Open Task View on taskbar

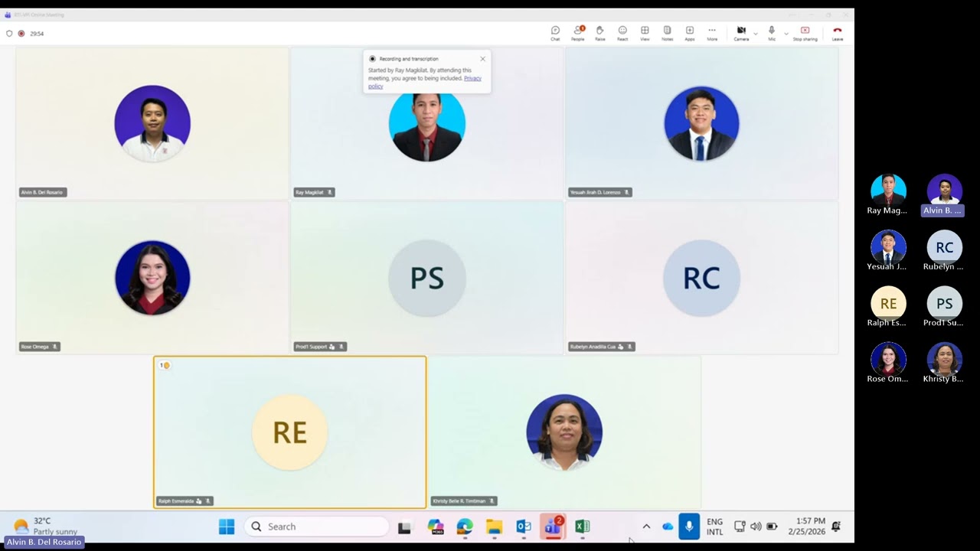(x=404, y=527)
